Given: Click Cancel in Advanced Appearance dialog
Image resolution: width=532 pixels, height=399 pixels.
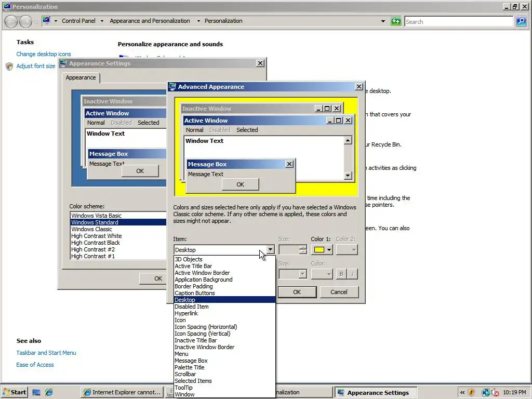Looking at the screenshot, I should (339, 292).
